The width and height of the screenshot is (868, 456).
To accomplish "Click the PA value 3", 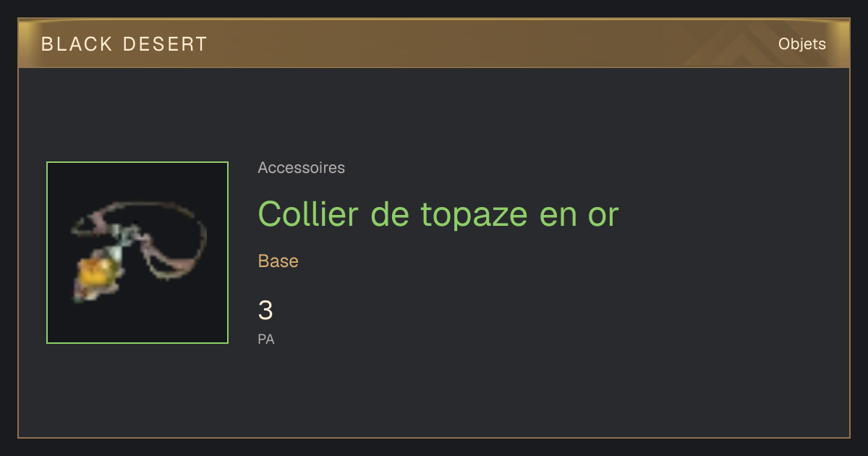I will click(265, 311).
